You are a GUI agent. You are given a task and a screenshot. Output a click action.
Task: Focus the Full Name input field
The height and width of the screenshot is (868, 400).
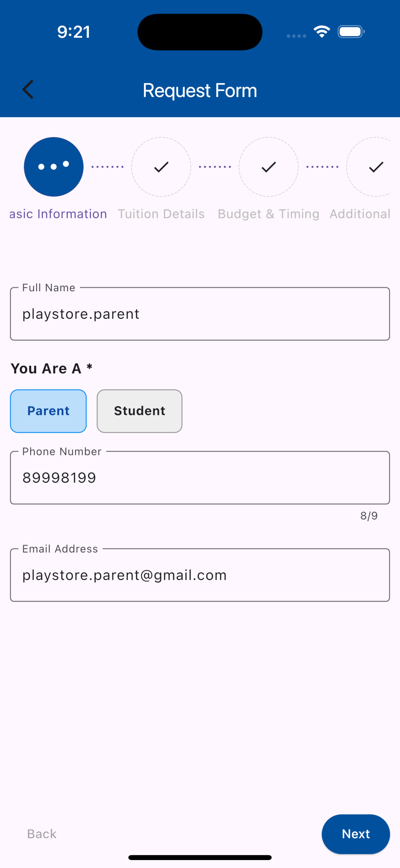pos(200,314)
